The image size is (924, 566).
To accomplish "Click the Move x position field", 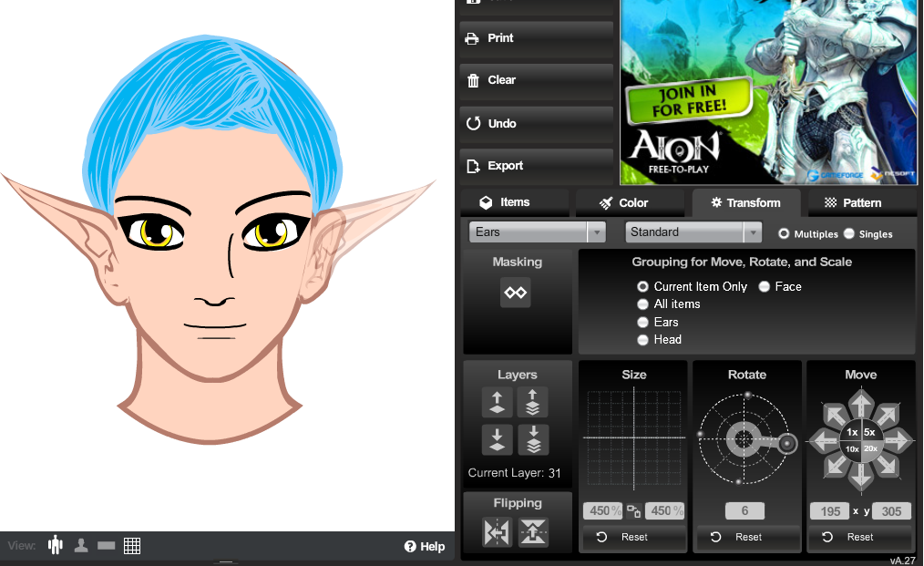I will pyautogui.click(x=830, y=511).
